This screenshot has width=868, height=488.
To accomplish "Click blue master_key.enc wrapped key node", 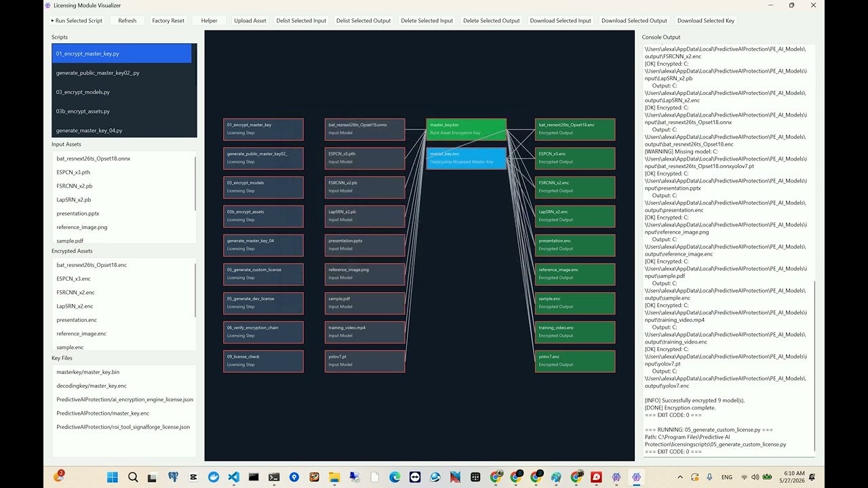I will click(467, 158).
